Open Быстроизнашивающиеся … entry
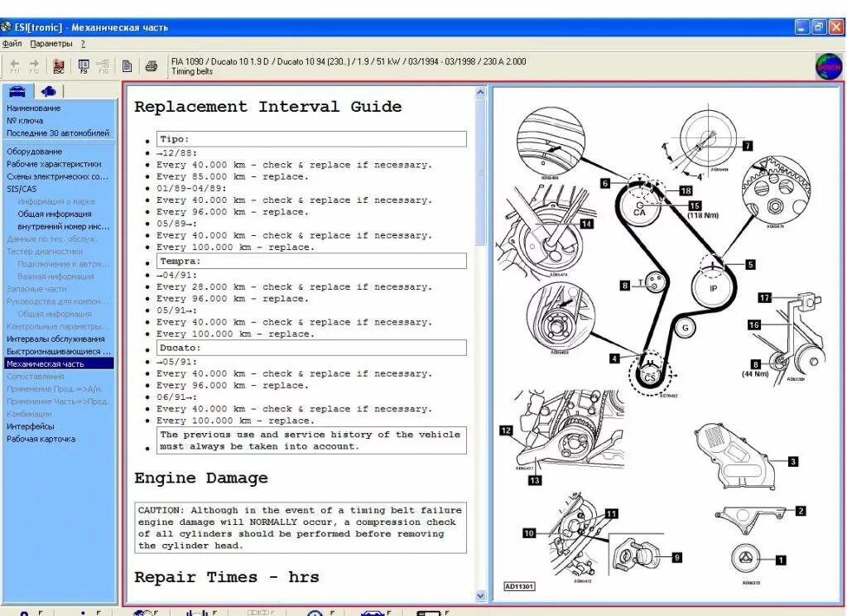This screenshot has width=847, height=616. pos(58,351)
